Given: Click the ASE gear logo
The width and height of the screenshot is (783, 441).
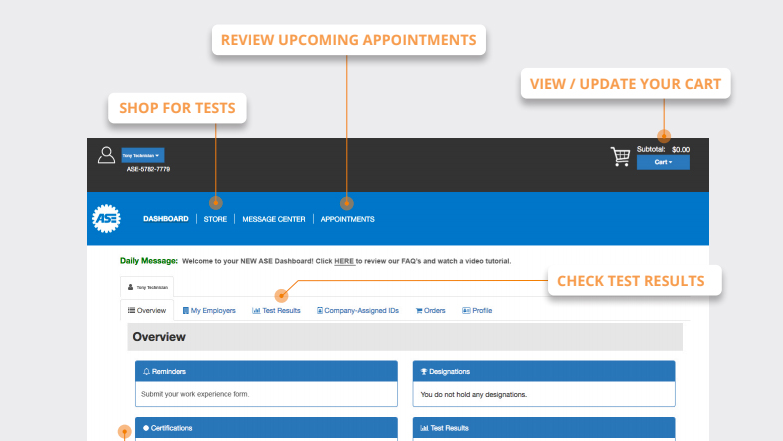Looking at the screenshot, I should [x=106, y=218].
